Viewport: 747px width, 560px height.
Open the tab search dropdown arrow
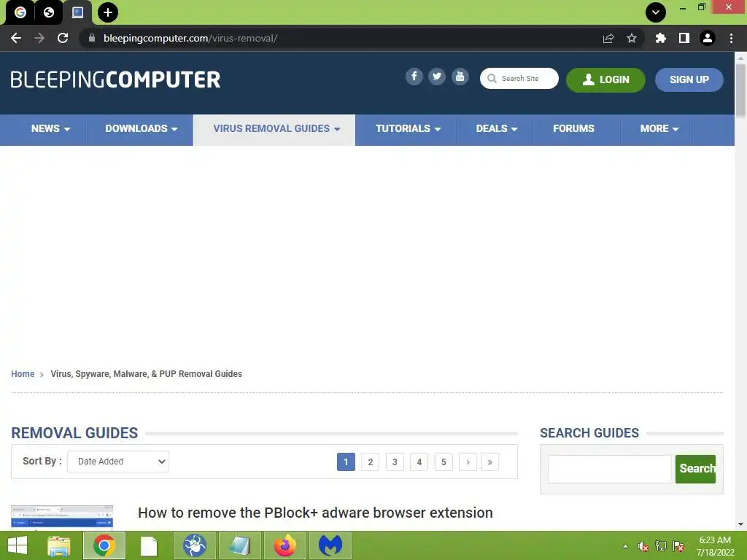tap(656, 12)
